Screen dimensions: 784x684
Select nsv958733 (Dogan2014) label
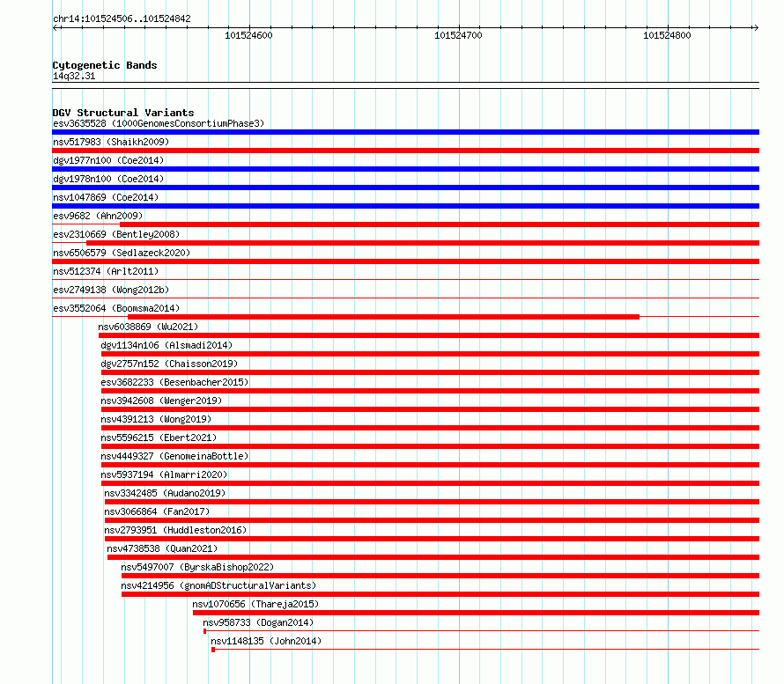coord(258,622)
